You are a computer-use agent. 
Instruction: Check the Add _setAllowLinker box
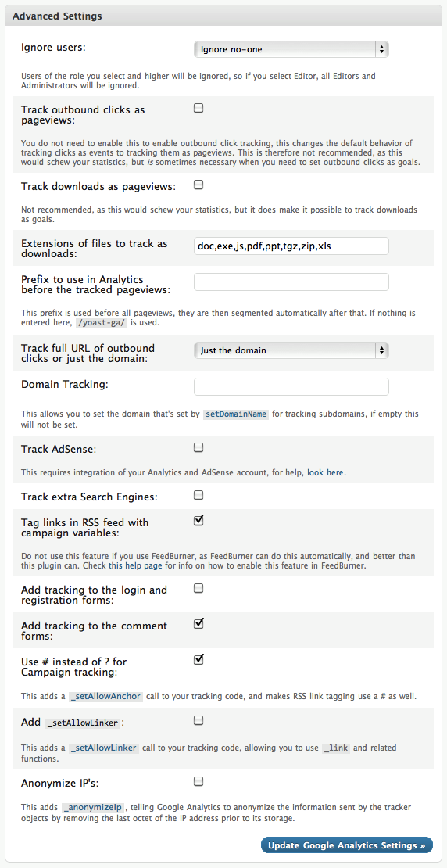pyautogui.click(x=198, y=720)
